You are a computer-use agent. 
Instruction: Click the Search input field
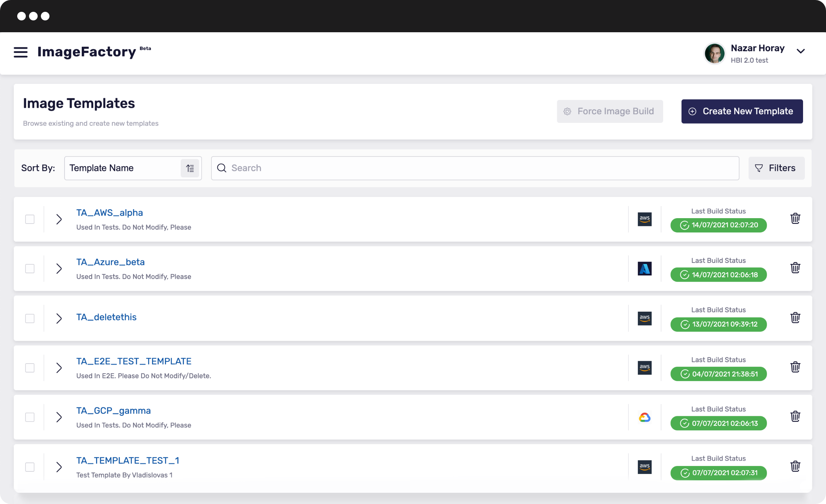click(475, 168)
